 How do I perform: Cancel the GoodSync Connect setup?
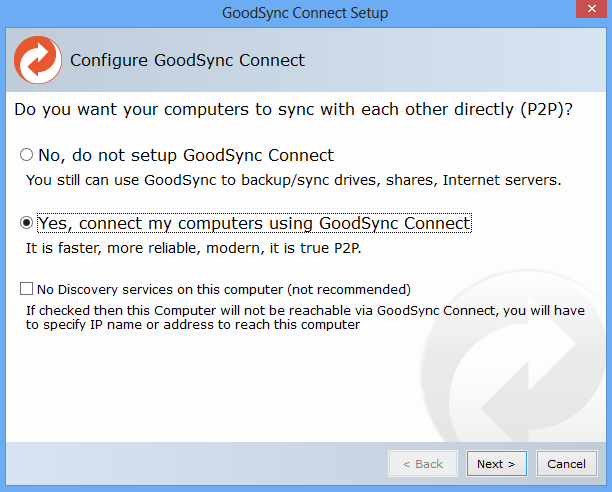(566, 464)
